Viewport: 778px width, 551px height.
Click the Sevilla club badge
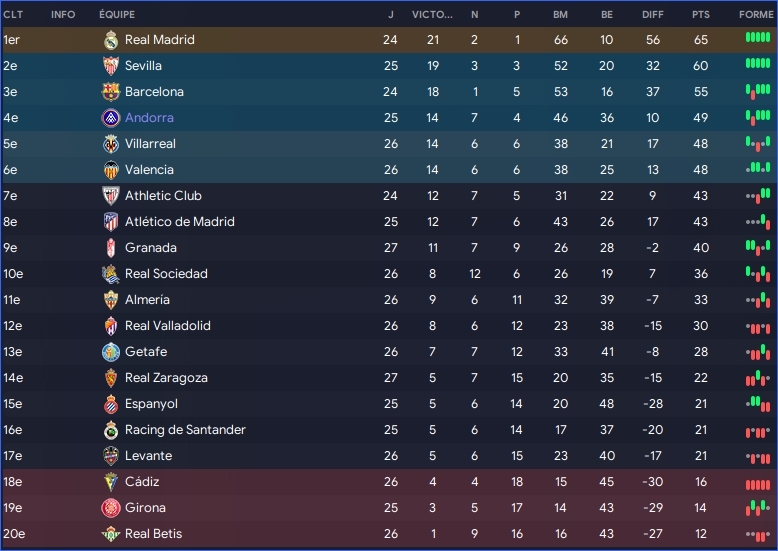111,66
